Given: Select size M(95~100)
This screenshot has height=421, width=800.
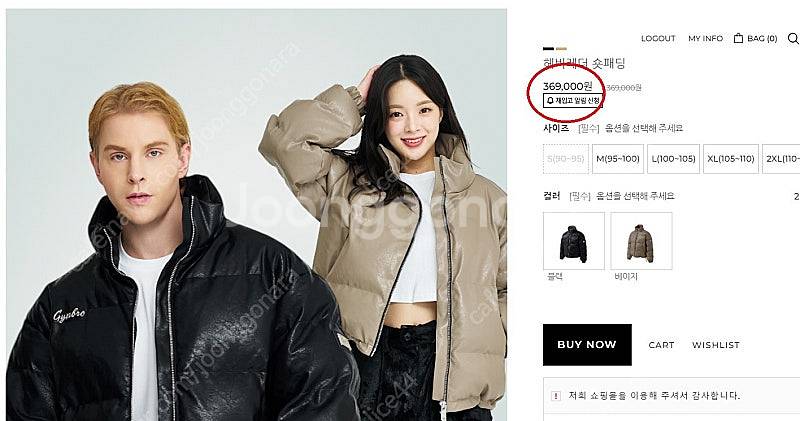Looking at the screenshot, I should (x=617, y=159).
